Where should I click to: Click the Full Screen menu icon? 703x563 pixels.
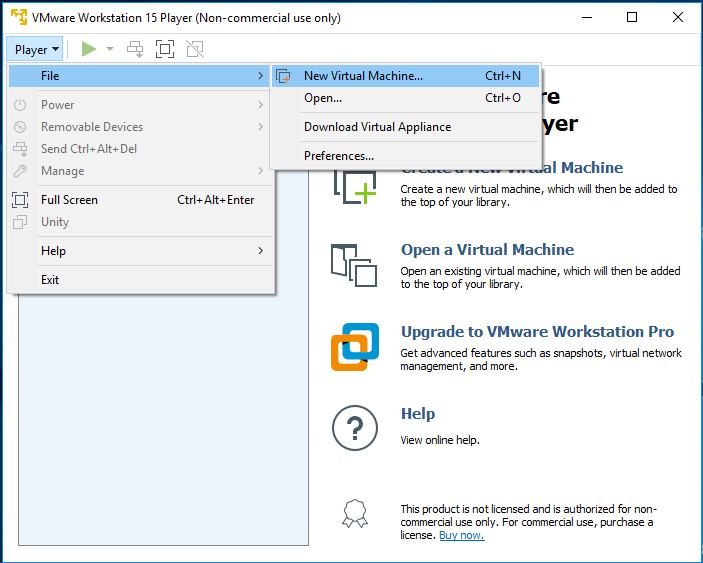[20, 200]
